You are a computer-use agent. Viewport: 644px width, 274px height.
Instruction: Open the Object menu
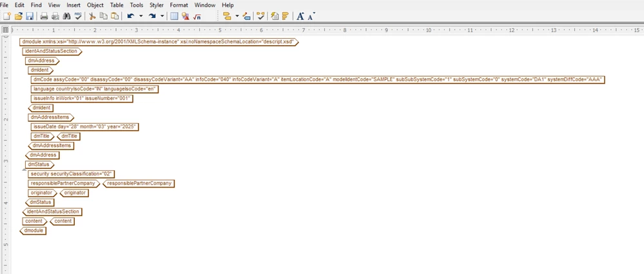[x=95, y=5]
